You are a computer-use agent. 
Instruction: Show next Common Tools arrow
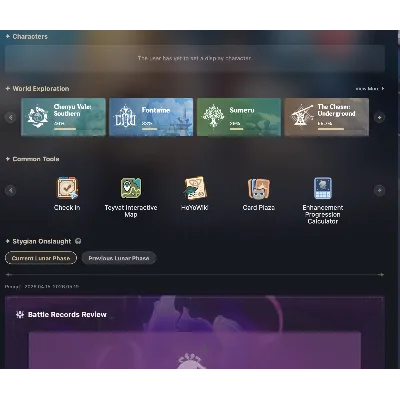pos(379,190)
